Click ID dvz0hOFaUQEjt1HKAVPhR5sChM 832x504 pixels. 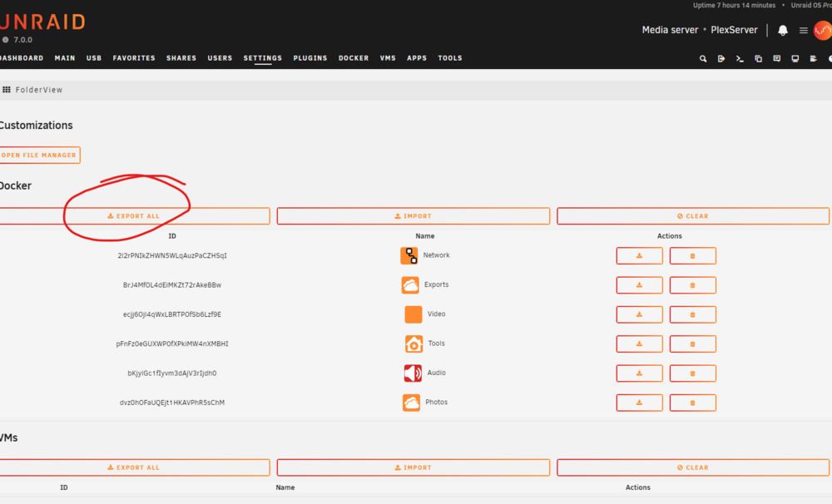172,403
